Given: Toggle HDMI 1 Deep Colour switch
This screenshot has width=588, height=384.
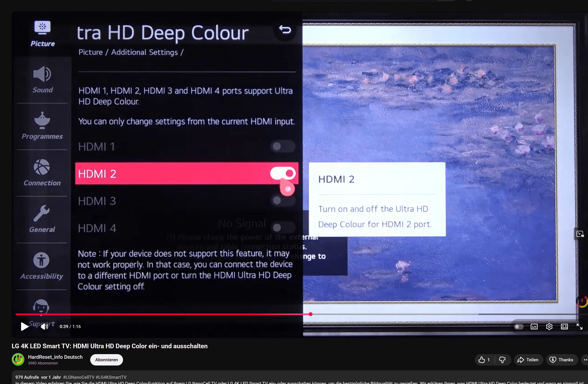Looking at the screenshot, I should [283, 146].
